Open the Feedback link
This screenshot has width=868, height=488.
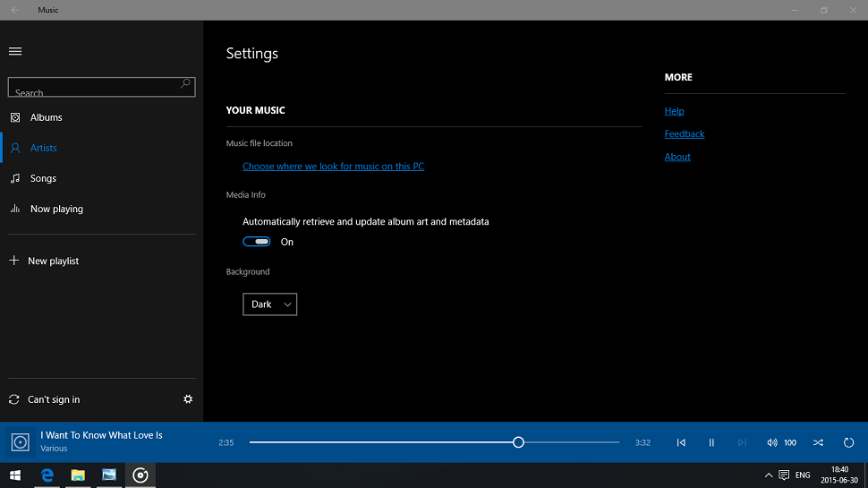[685, 134]
